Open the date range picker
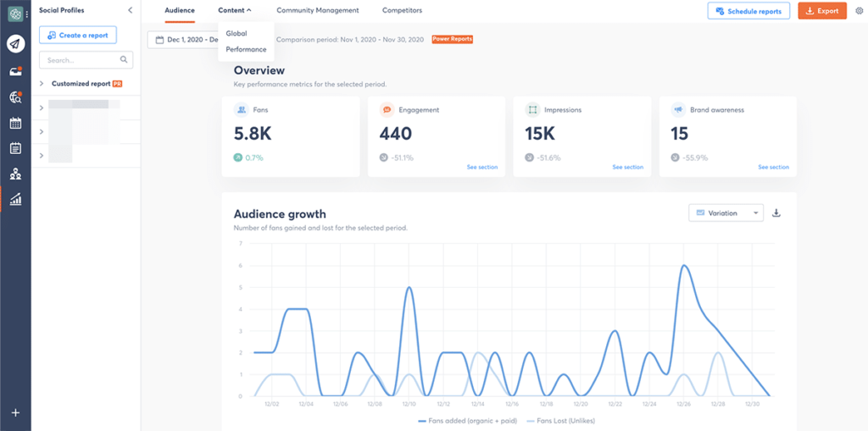The image size is (868, 431). point(182,40)
